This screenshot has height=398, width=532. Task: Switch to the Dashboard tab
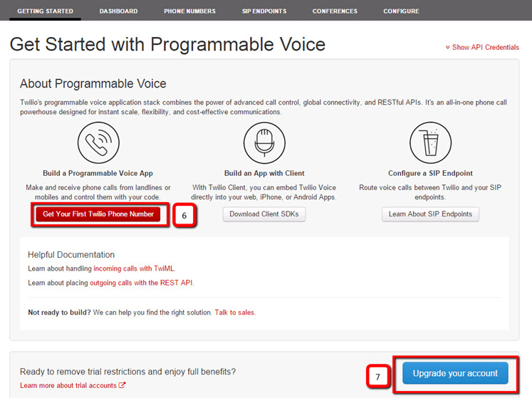pos(118,11)
